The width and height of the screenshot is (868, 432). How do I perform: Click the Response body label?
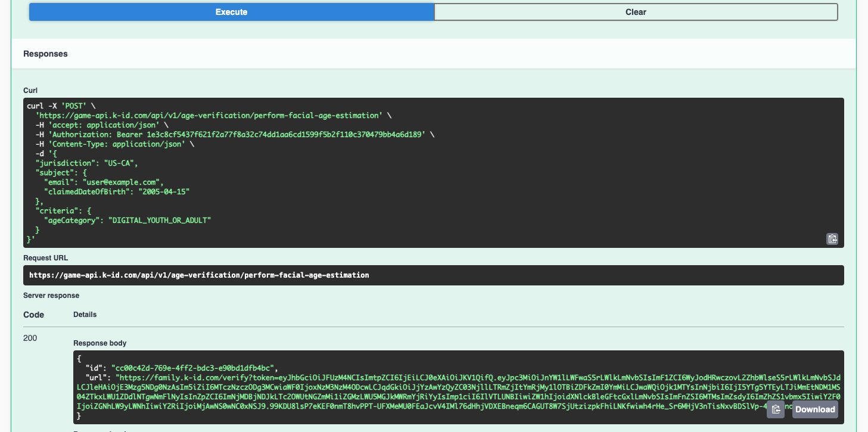[99, 343]
